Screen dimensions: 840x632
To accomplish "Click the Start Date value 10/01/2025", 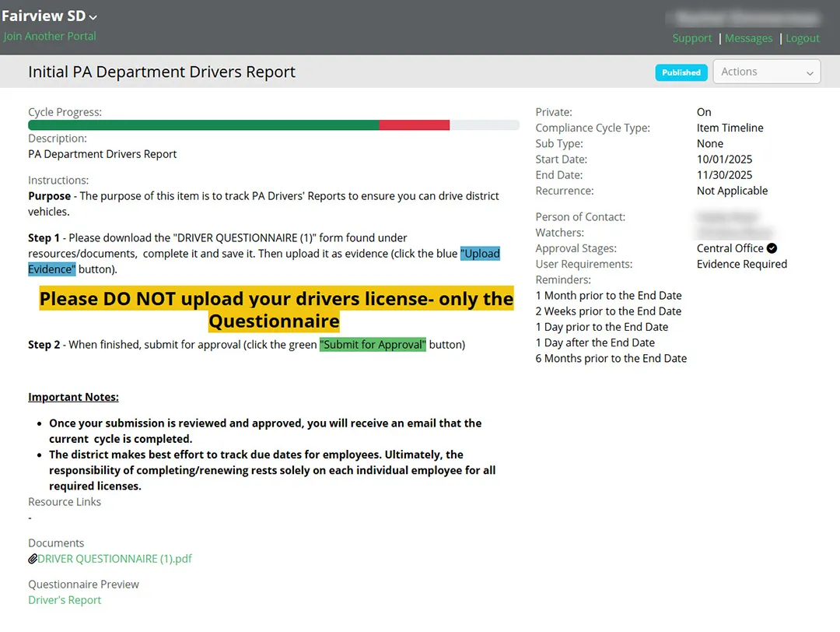I will [x=724, y=160].
